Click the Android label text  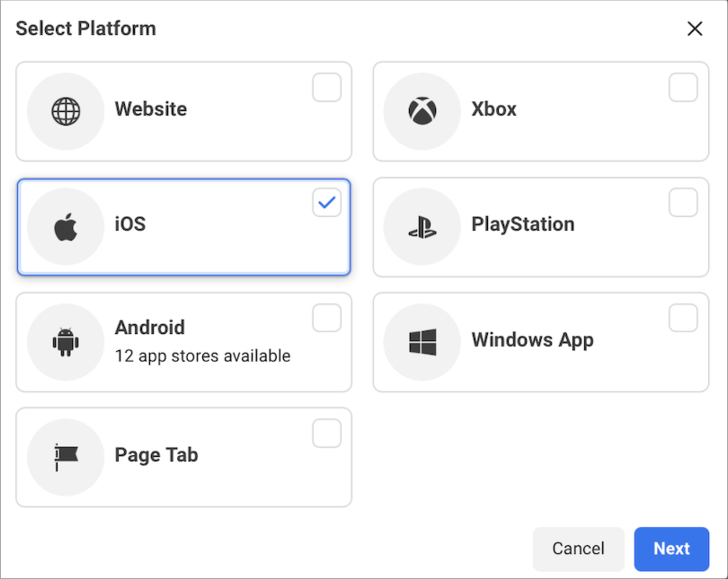pos(150,327)
